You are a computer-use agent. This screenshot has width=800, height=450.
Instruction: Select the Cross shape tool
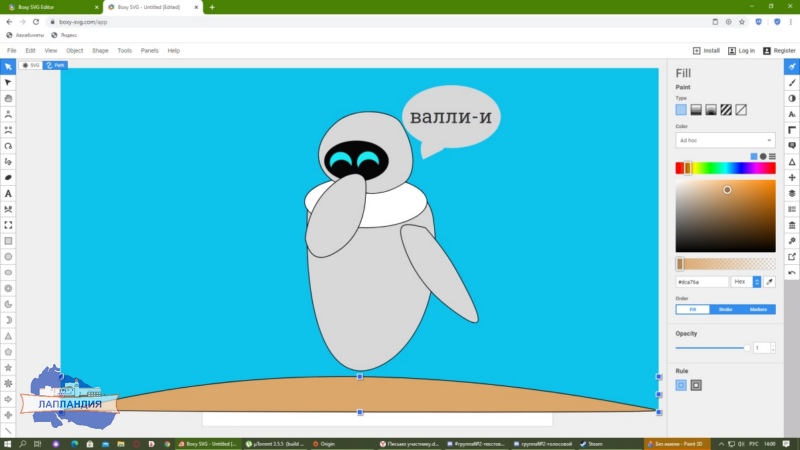(8, 415)
